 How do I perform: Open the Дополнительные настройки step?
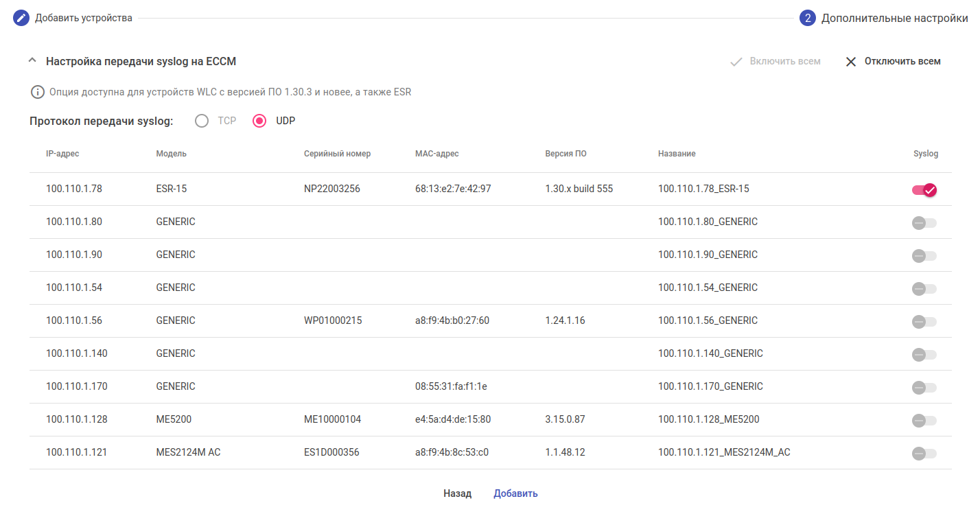pos(894,18)
